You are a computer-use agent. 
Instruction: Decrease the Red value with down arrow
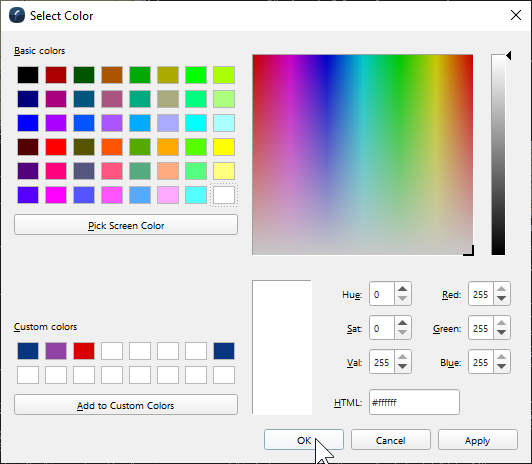pos(501,298)
